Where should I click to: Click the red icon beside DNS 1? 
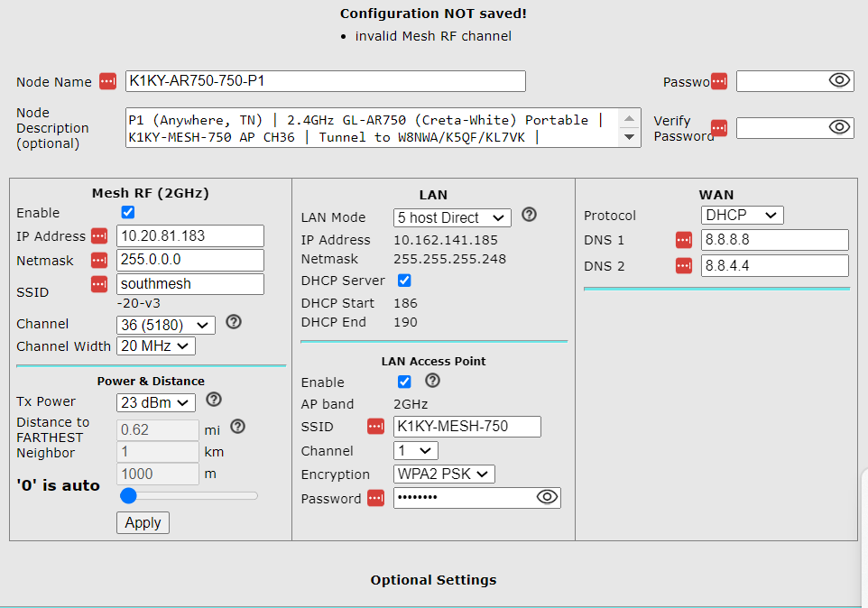click(684, 240)
